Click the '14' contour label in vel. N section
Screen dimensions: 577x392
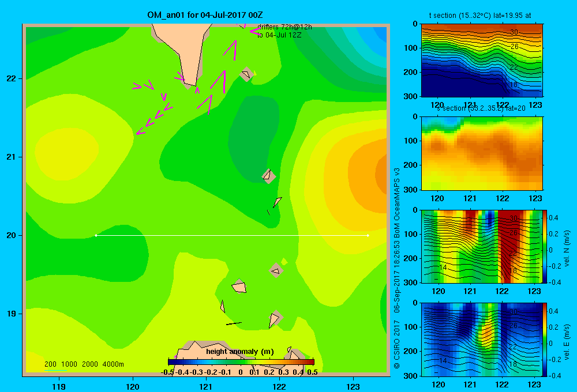tap(443, 267)
